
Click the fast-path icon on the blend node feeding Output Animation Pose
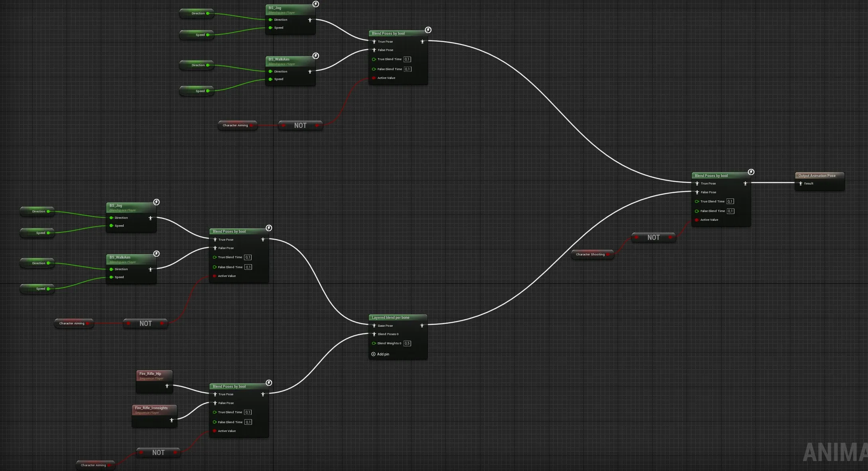point(751,172)
